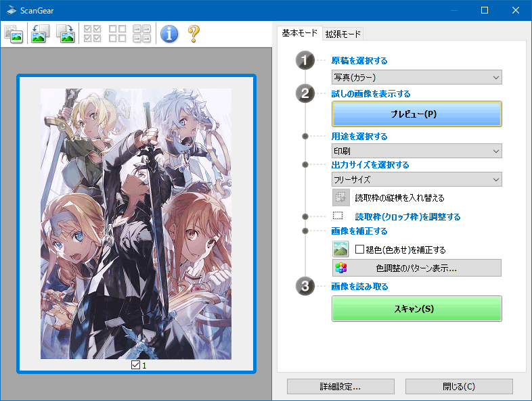Screen dimensions: 532x401
Task: Open 色調整のパターン表示... button
Action: click(x=417, y=268)
